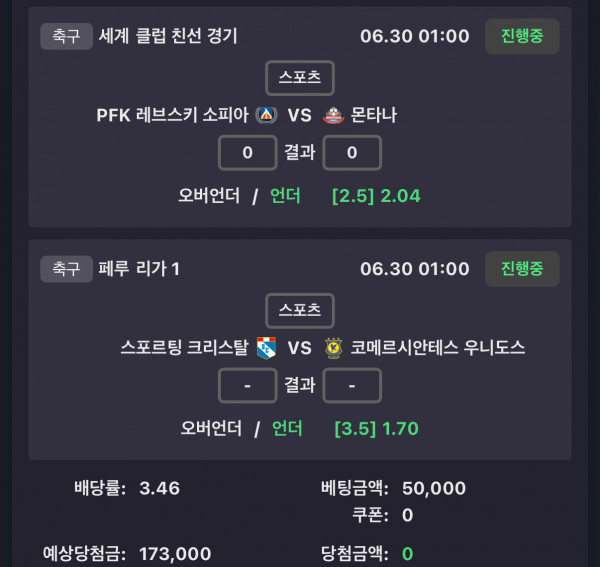Click the PFK Levski Sofia team crest
The width and height of the screenshot is (600, 567).
click(x=266, y=115)
